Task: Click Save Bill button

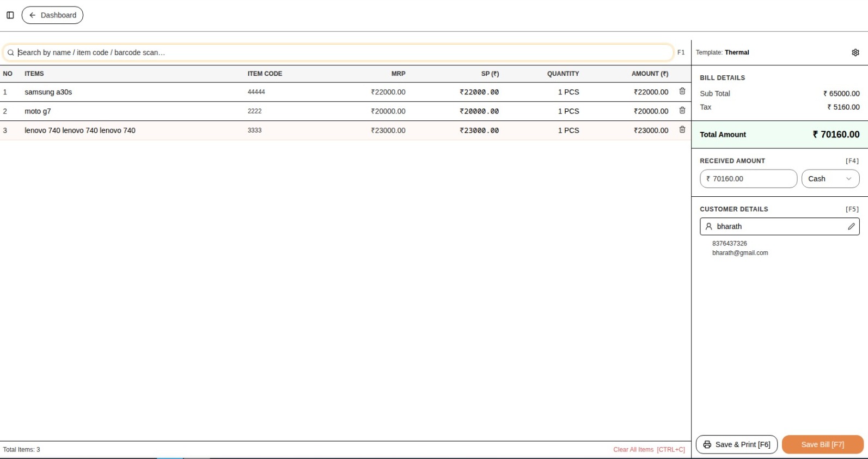Action: tap(822, 444)
